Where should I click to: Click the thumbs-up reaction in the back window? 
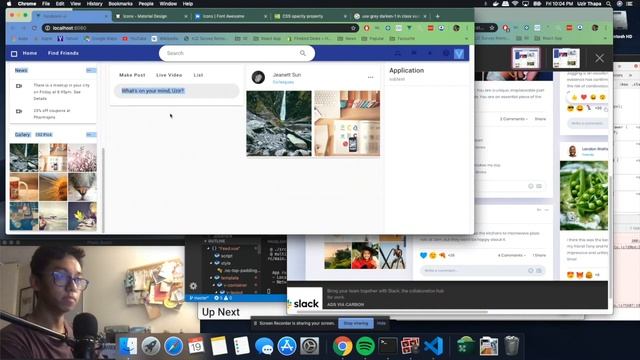(574, 97)
